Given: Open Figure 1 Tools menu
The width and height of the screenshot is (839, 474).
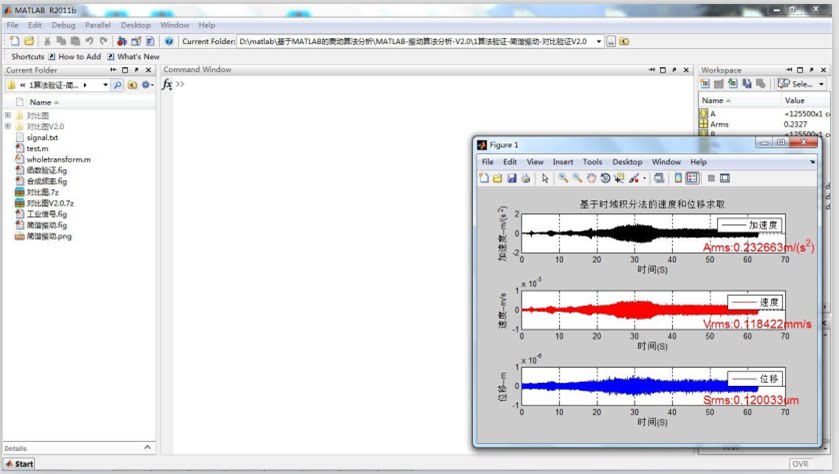Looking at the screenshot, I should pyautogui.click(x=592, y=162).
